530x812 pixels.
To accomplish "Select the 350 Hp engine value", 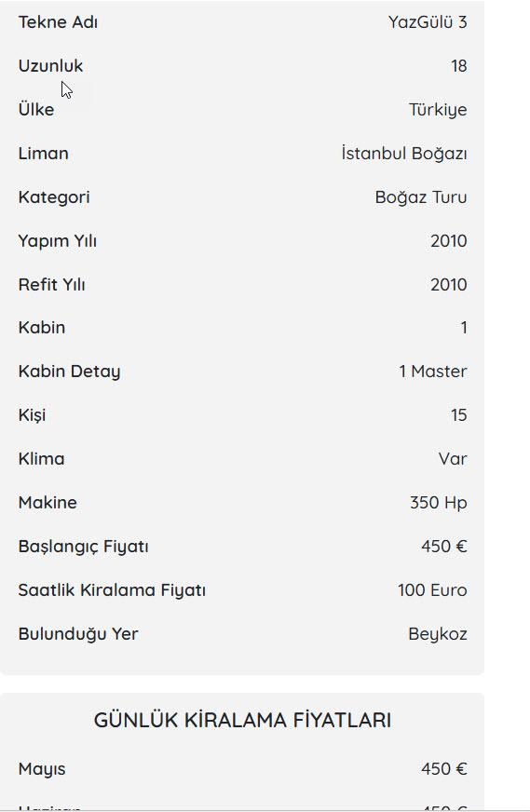I will [439, 503].
